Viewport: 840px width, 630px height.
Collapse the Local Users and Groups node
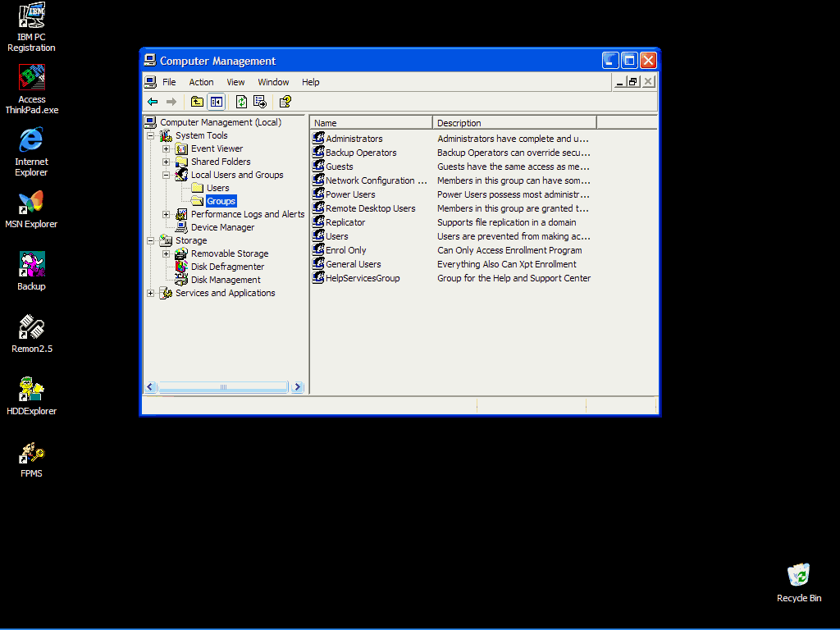pos(166,175)
